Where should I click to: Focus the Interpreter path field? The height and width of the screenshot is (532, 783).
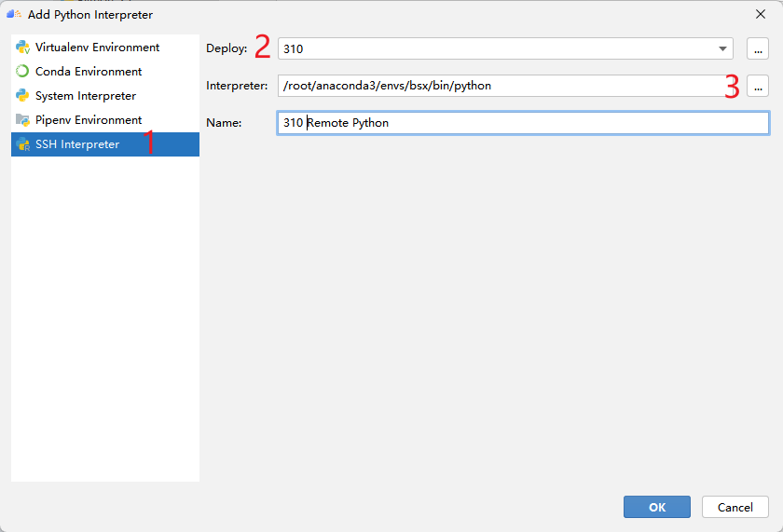tap(505, 86)
